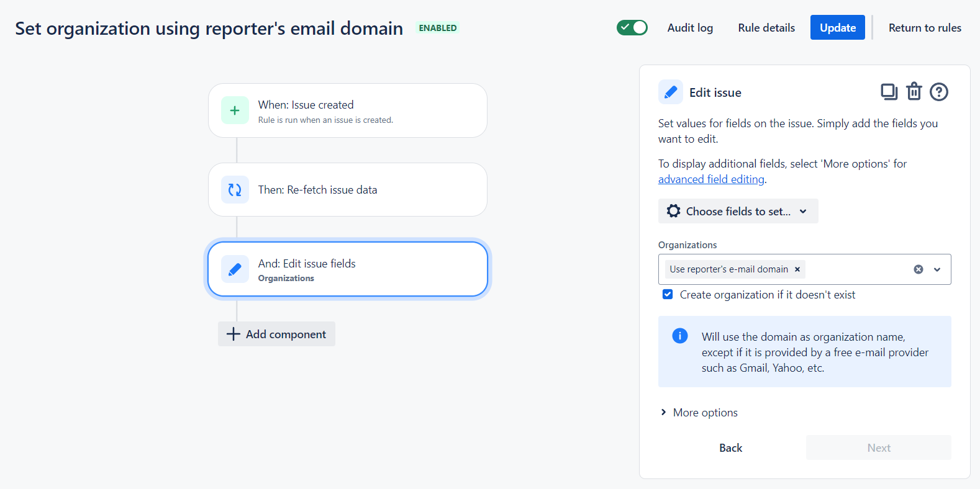This screenshot has width=980, height=489.
Task: Delete the Edit issue component via trash icon
Action: coord(914,91)
